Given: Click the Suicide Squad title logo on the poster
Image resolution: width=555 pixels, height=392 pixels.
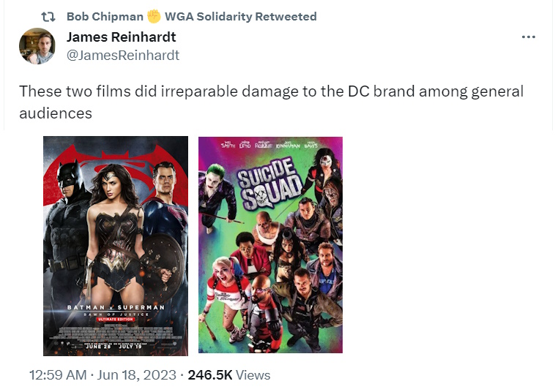Looking at the screenshot, I should click(269, 183).
